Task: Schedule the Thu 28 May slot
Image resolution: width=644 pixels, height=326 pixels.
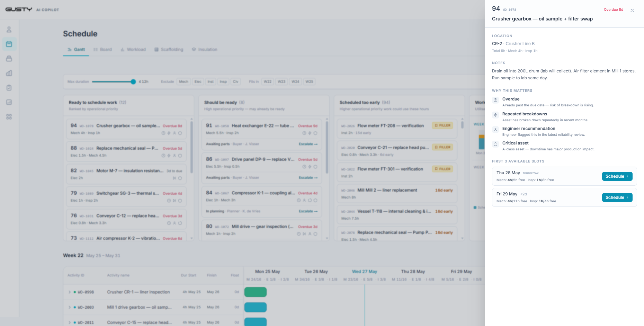Action: pos(617,176)
